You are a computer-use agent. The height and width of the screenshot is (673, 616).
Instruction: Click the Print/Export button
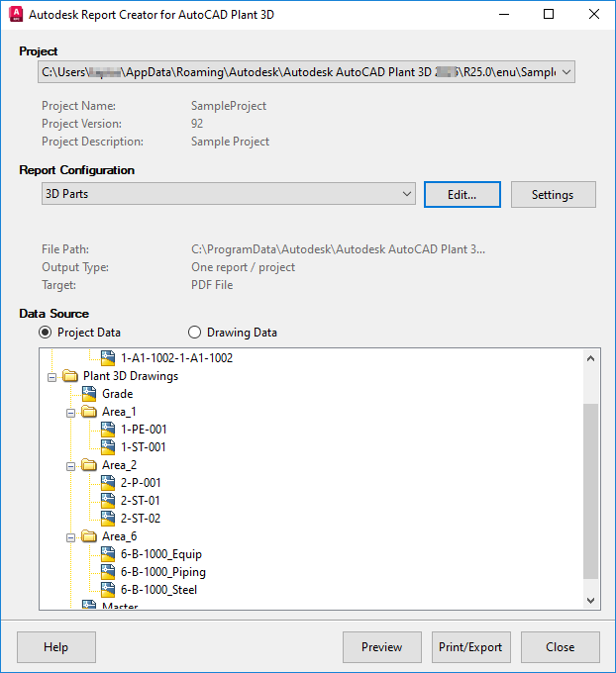[470, 647]
